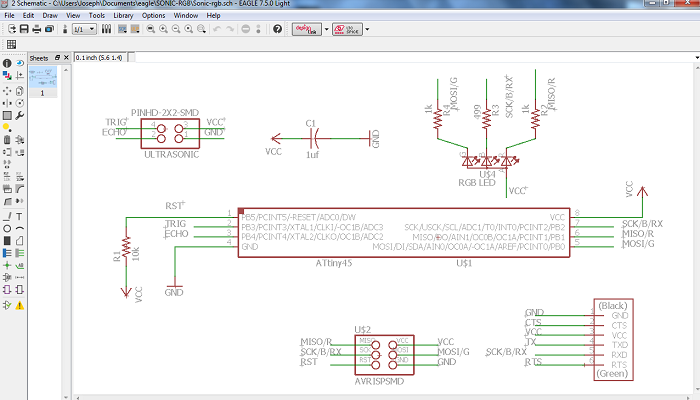Open command history dropdown at right edge
Image resolution: width=700 pixels, height=400 pixels.
pos(697,58)
